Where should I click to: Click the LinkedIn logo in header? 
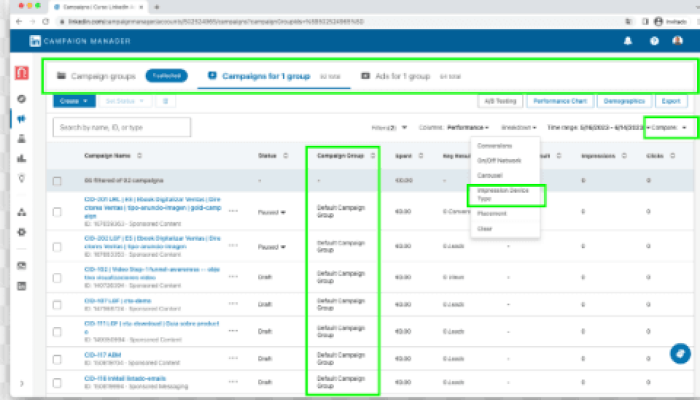[x=34, y=42]
